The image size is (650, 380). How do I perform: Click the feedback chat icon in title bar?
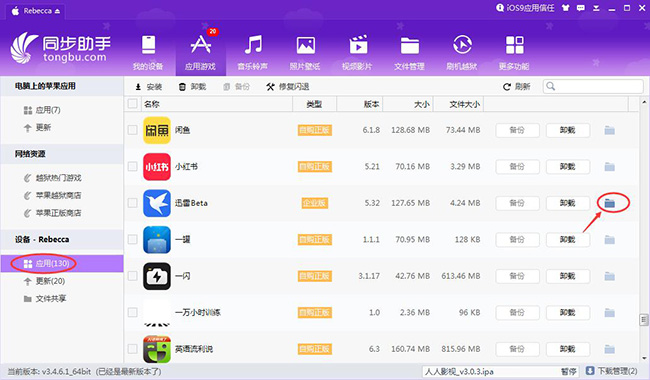581,8
